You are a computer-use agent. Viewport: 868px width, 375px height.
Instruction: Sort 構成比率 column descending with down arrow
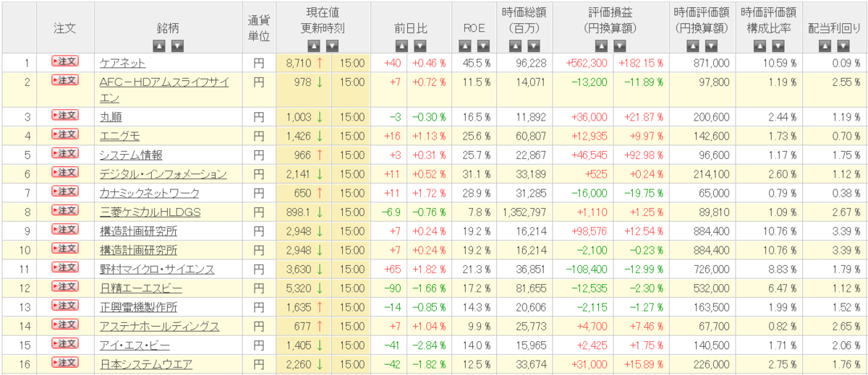(x=777, y=46)
